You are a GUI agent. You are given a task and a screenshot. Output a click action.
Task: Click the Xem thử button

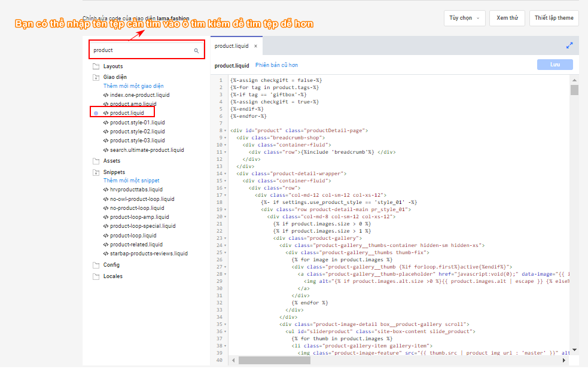click(x=507, y=18)
